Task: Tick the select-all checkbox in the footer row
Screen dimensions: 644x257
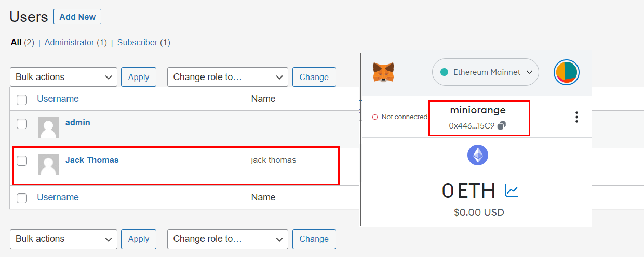Action: tap(22, 198)
